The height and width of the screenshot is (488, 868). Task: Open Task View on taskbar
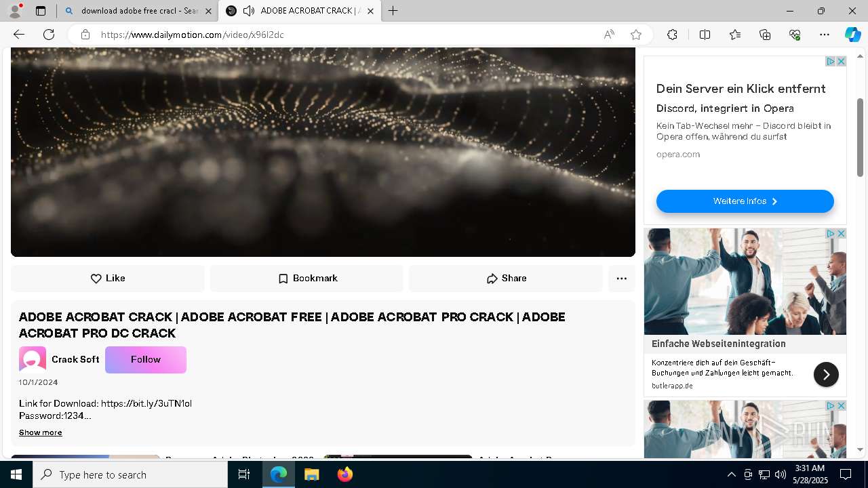tap(244, 474)
